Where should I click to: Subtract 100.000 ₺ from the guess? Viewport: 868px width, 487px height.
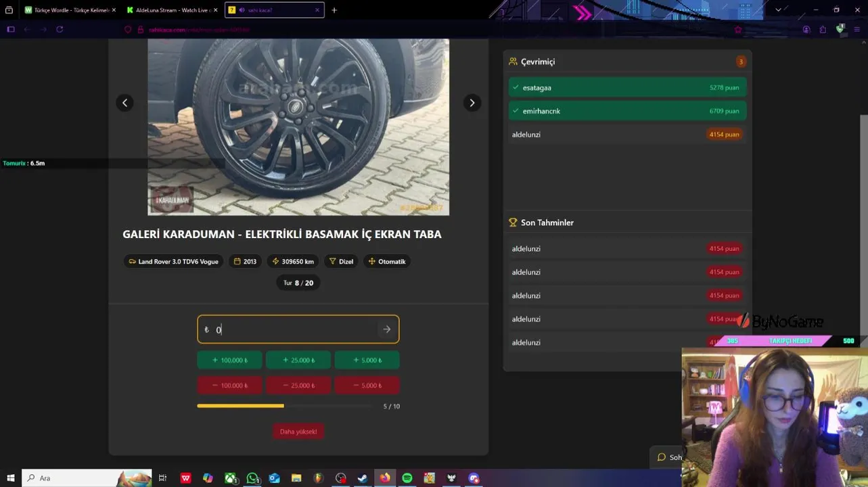(229, 386)
